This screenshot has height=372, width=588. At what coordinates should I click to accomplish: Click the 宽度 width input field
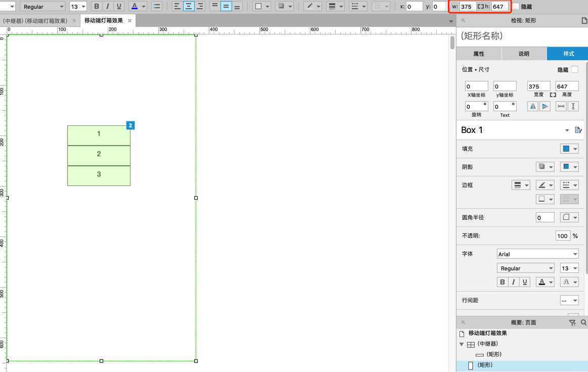(538, 86)
